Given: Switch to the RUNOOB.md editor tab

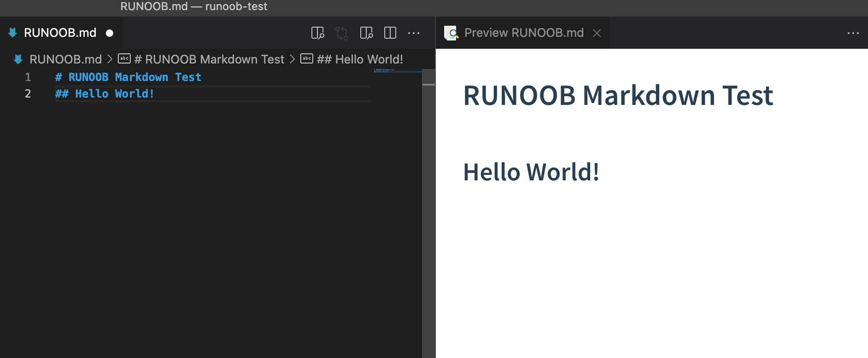Looking at the screenshot, I should (60, 33).
